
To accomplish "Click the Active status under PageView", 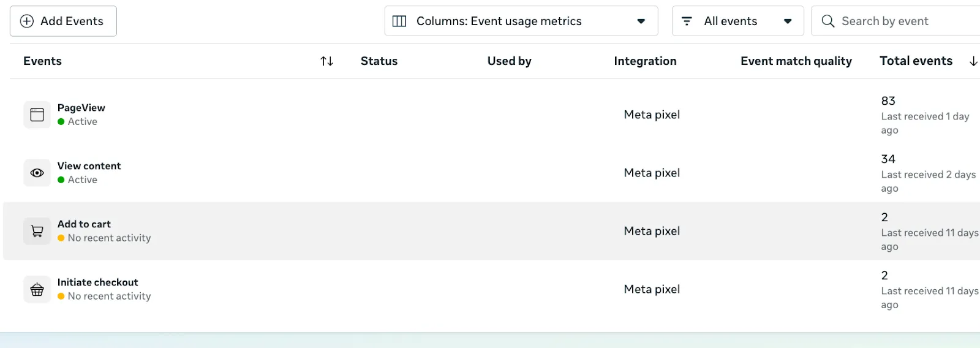I will tap(78, 122).
